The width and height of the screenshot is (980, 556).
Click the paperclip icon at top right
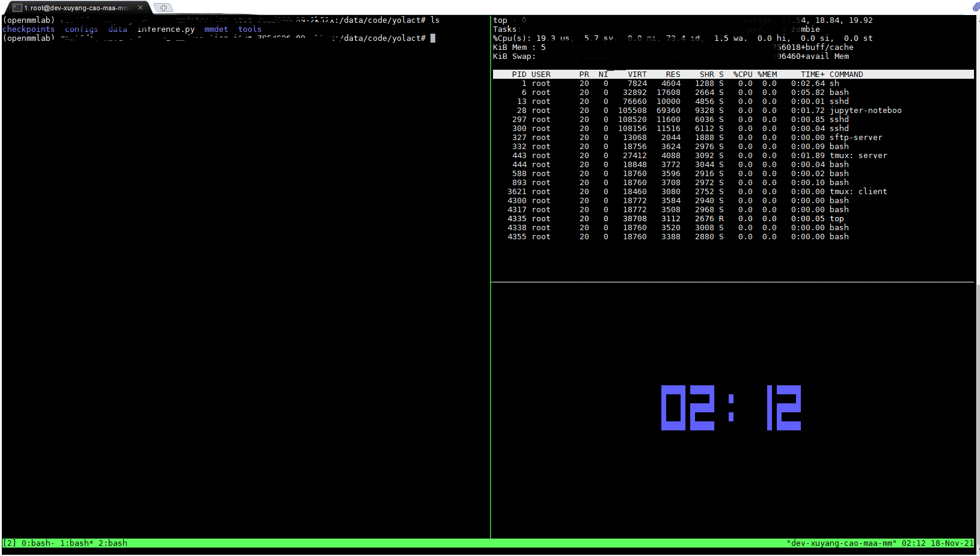[x=975, y=7]
